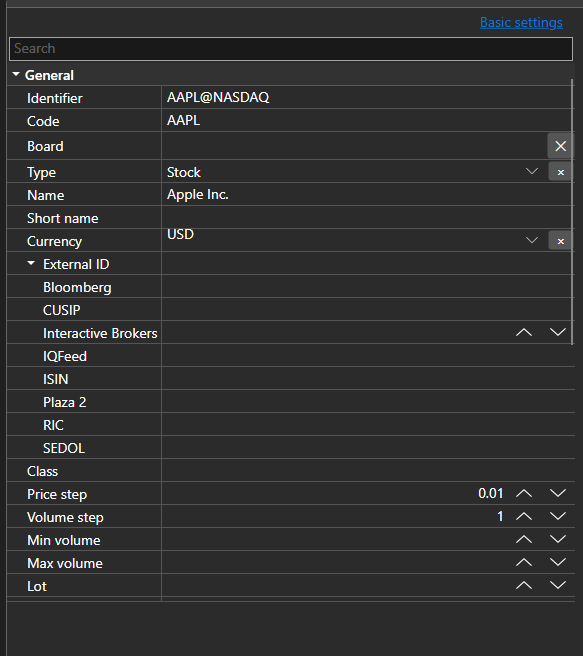583x656 pixels.
Task: Clear the Type value
Action: [x=560, y=172]
